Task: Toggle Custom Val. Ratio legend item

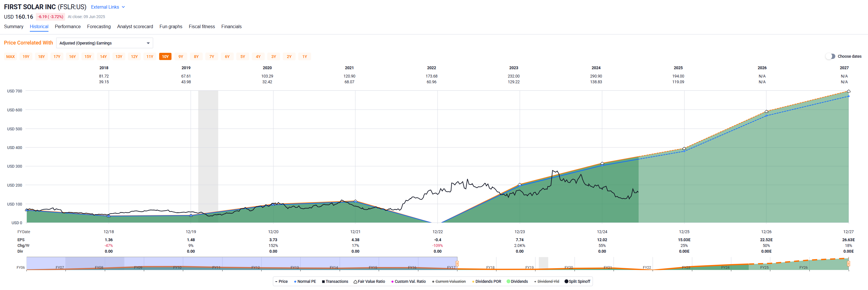Action: [408, 282]
